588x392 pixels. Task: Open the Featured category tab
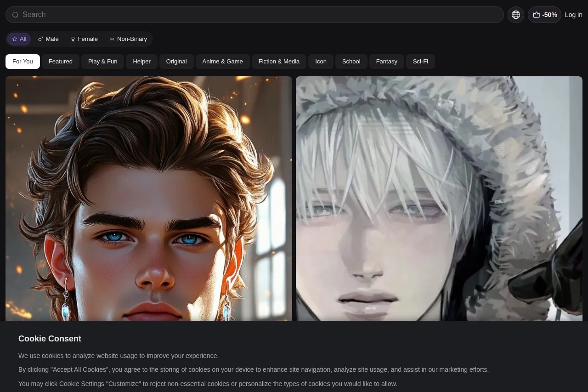pos(61,62)
